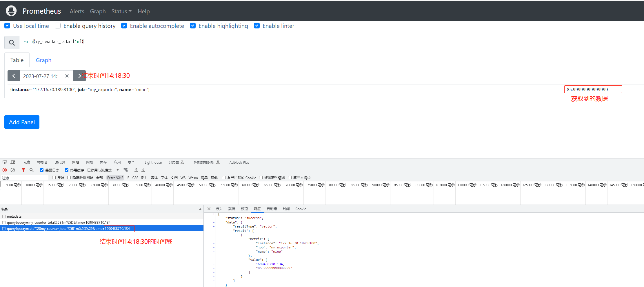Export HAR file download icon

[143, 170]
